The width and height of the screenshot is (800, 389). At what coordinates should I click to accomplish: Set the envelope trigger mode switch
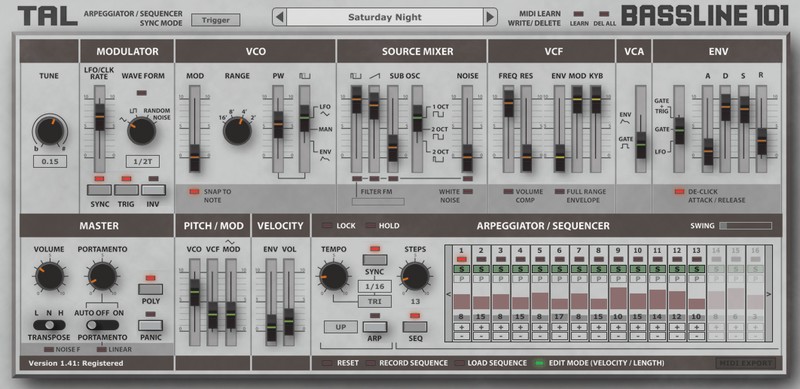coord(680,131)
